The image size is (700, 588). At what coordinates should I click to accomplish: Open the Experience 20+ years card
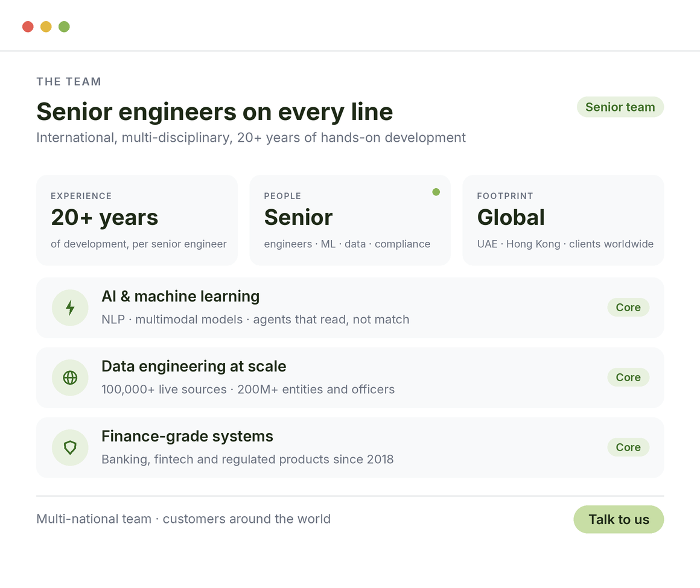136,220
